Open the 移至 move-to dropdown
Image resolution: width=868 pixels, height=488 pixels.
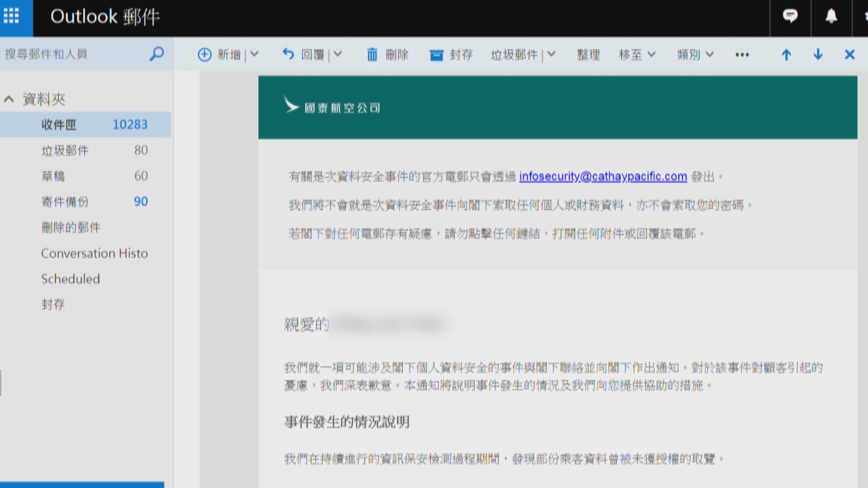[637, 55]
